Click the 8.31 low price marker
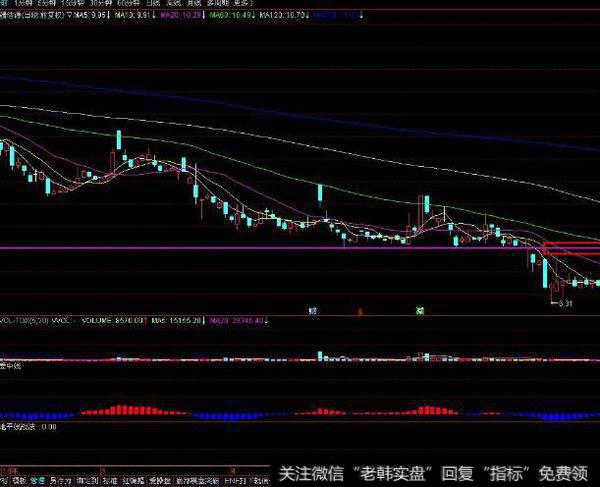 [x=563, y=302]
